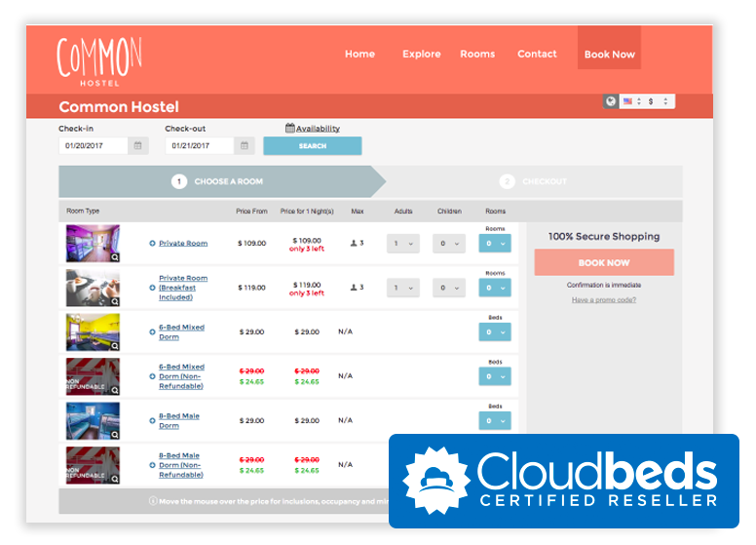The image size is (756, 545).
Task: Open 6-Bed Mixed Dorm (Non-Refundable) link
Action: click(182, 376)
